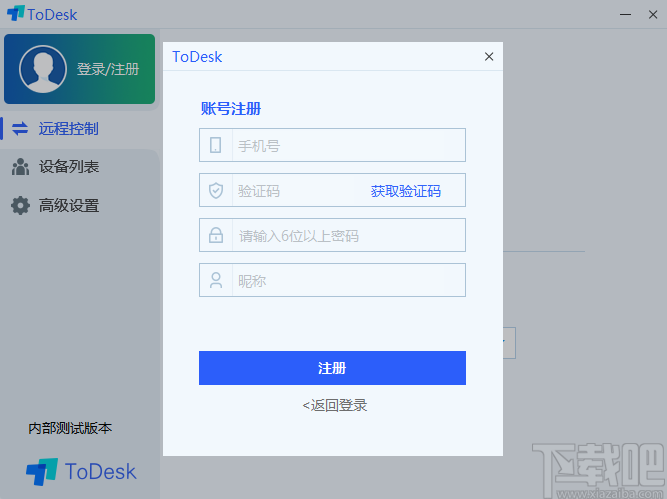Click 获取验证码 to request code

pyautogui.click(x=405, y=191)
